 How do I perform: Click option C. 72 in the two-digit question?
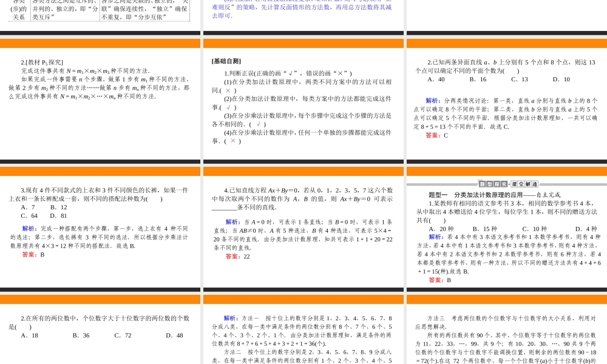[123, 335]
